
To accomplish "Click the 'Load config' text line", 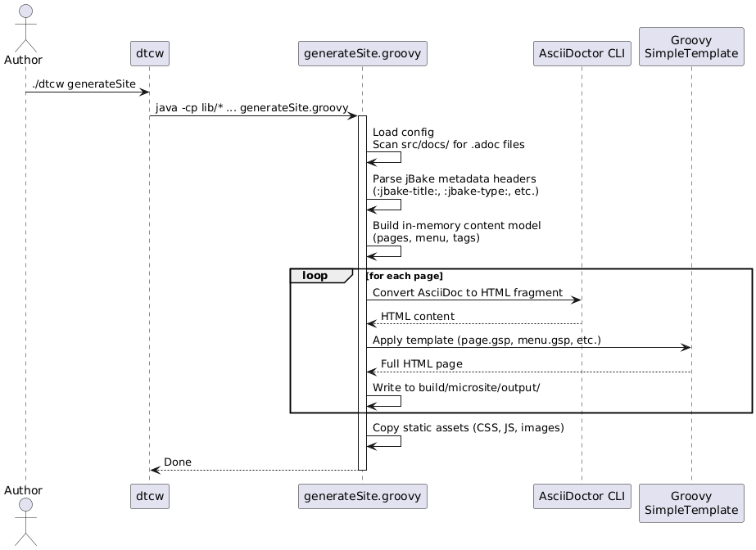I will pyautogui.click(x=403, y=133).
